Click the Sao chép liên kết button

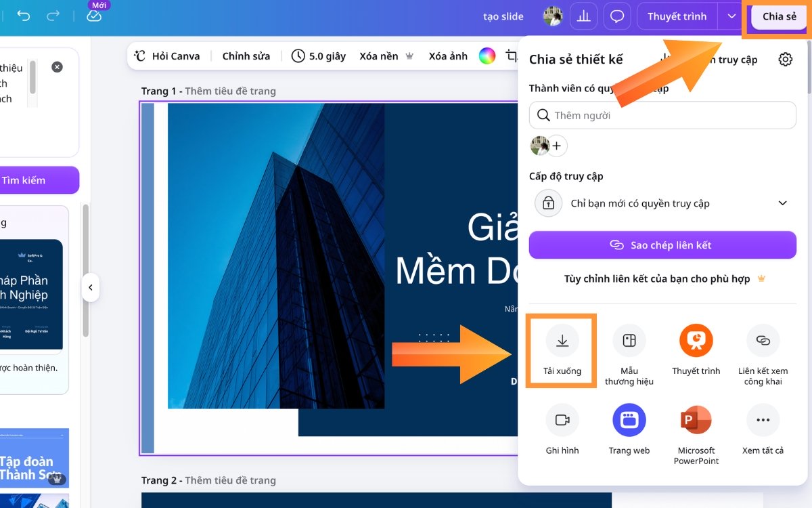click(662, 245)
